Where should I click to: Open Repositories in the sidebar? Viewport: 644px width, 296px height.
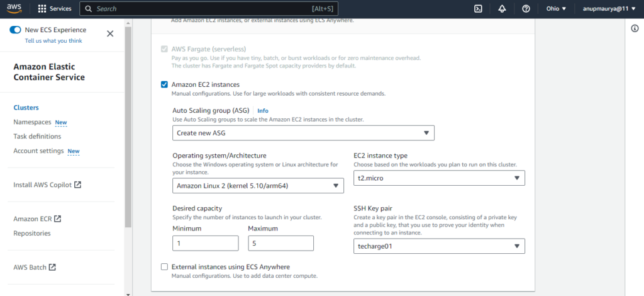coord(32,233)
